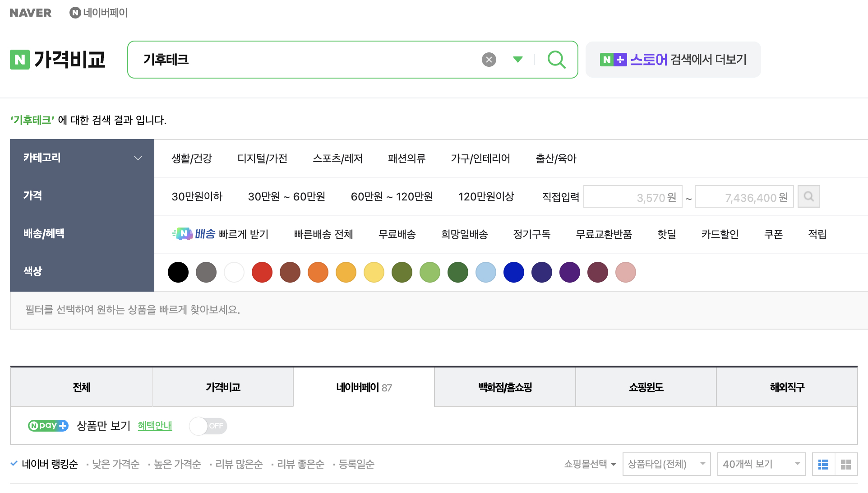Sort by 낮은 가격순

tap(115, 464)
